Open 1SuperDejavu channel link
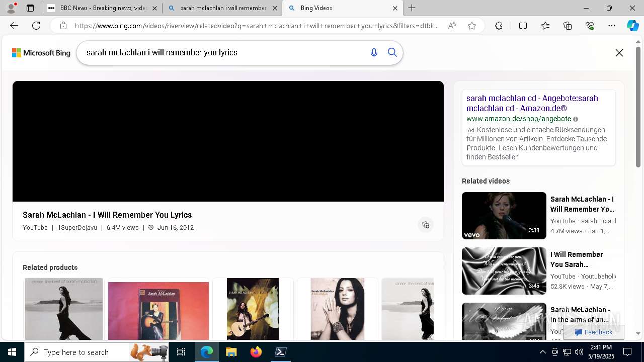 [x=77, y=228]
